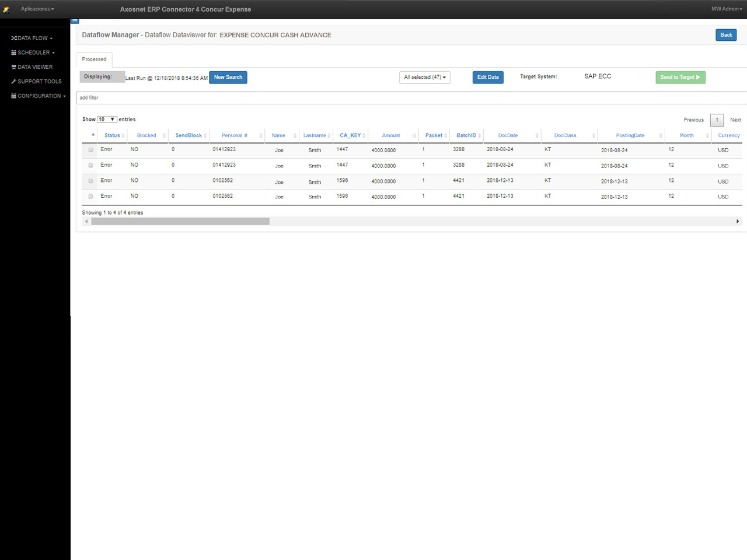Click the blue hamburger menu icon
747x560 pixels.
coord(75,20)
